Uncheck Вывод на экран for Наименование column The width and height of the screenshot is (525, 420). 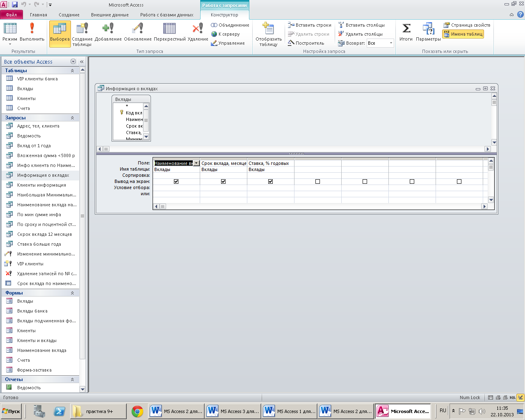176,181
